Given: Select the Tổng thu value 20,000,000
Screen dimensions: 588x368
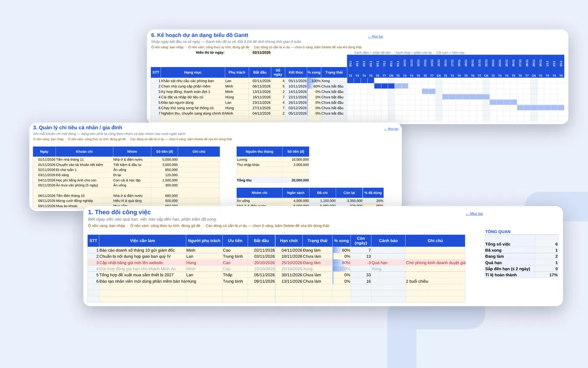Looking at the screenshot, I should coord(296,180).
